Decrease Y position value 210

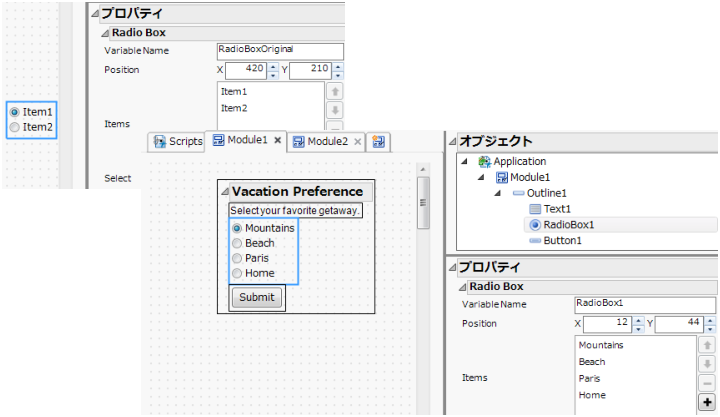click(x=338, y=75)
